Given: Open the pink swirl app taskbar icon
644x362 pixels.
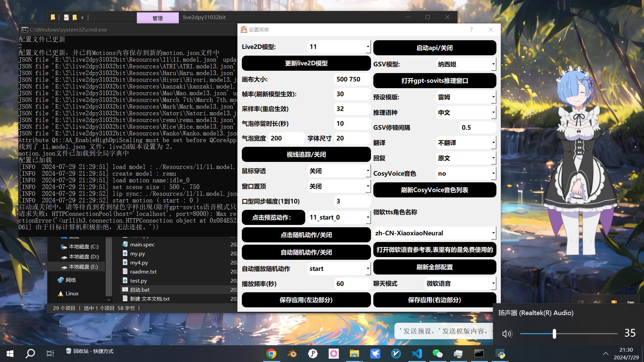Looking at the screenshot, I should point(334,354).
